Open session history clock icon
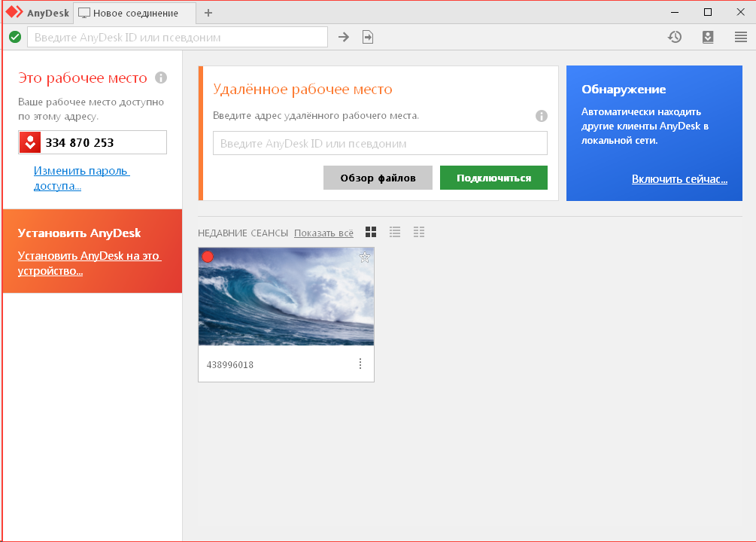Screen dimensions: 756x542 (x=675, y=37)
